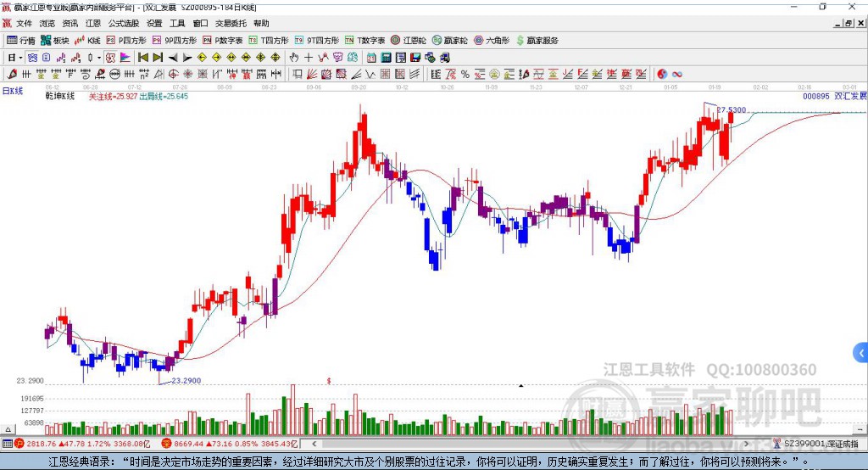The image size is (868, 470).
Task: Open the 文件 menu
Action: tap(24, 23)
